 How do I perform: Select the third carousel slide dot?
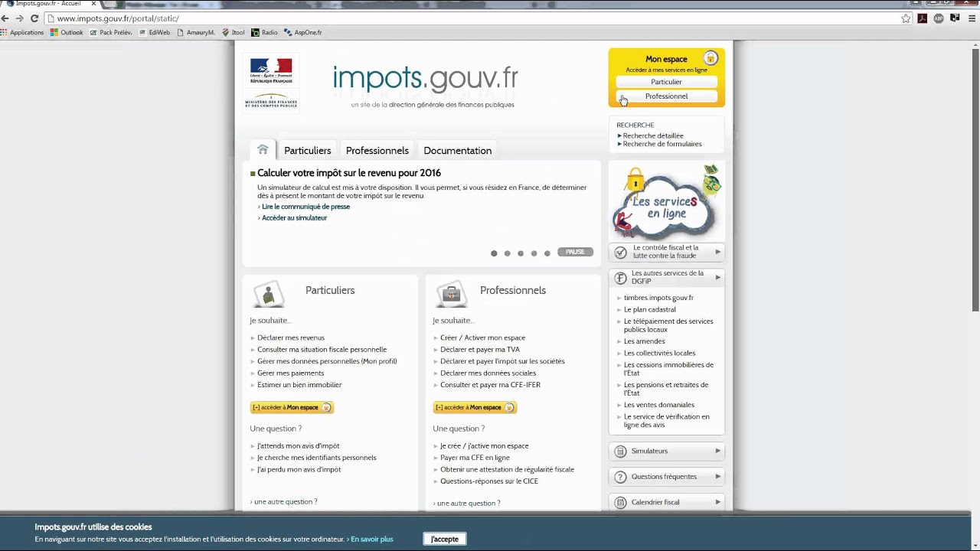click(521, 253)
